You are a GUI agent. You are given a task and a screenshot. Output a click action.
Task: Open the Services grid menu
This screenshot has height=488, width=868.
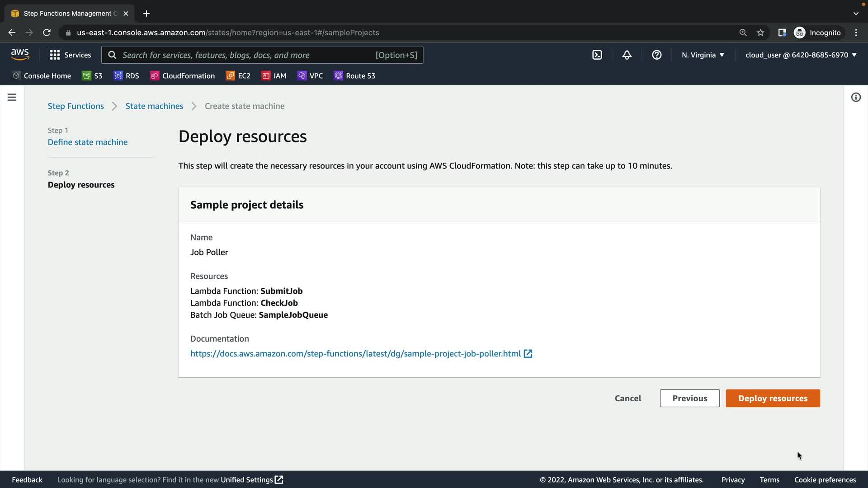click(x=71, y=55)
